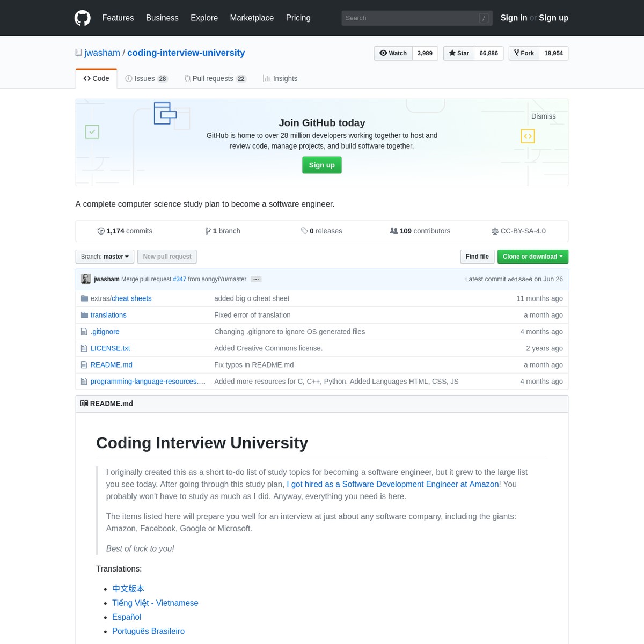Screen dimensions: 644x644
Task: Click 'Added Creative Commons license.' commit message
Action: tap(268, 348)
